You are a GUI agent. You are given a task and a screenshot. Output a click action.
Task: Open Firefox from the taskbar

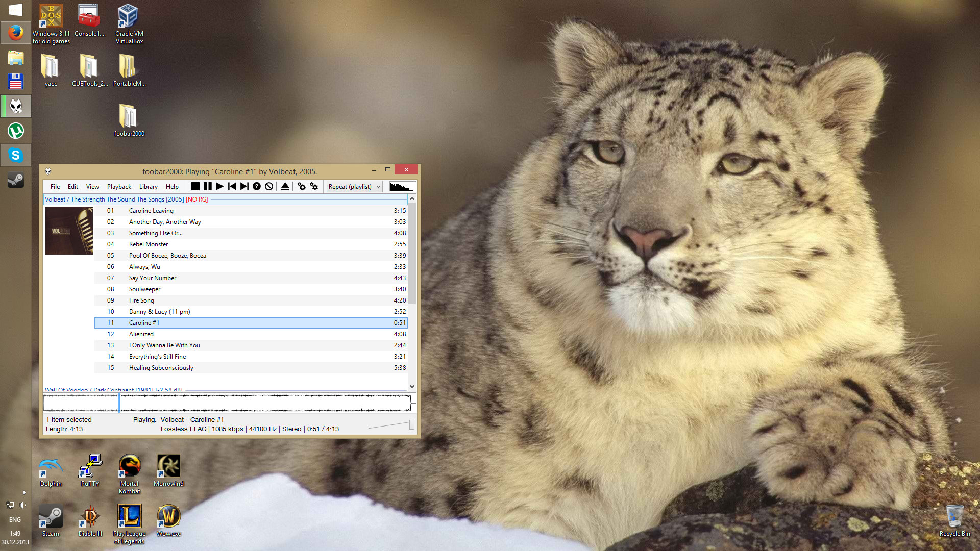point(16,33)
